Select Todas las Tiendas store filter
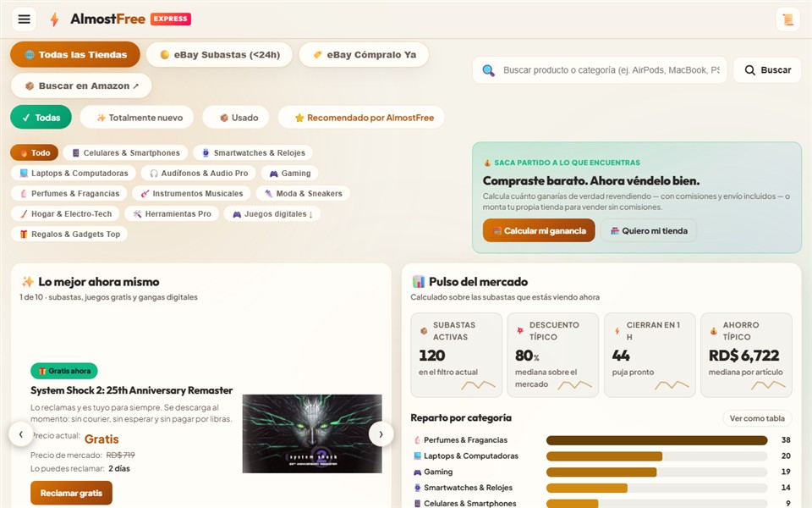 [75, 54]
